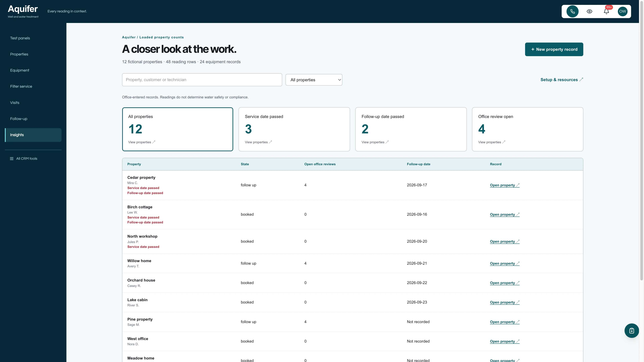Screen dimensions: 644x362
Task: Click the page vertical scrollbar
Action: (641, 140)
